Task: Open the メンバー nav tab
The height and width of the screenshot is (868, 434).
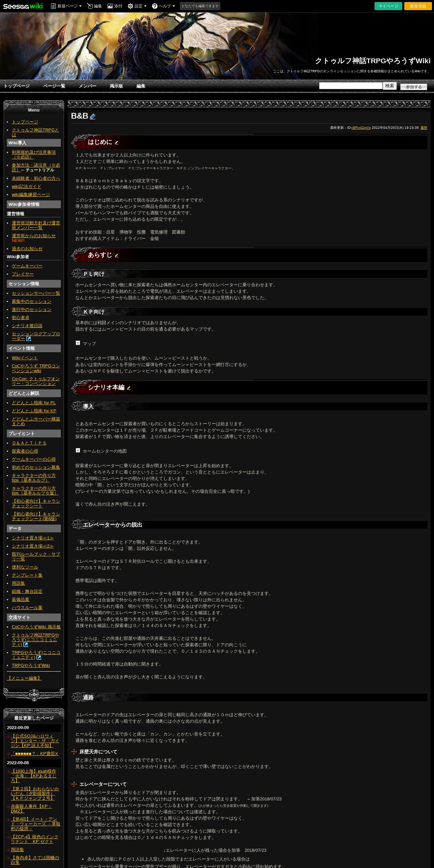Action: click(88, 86)
